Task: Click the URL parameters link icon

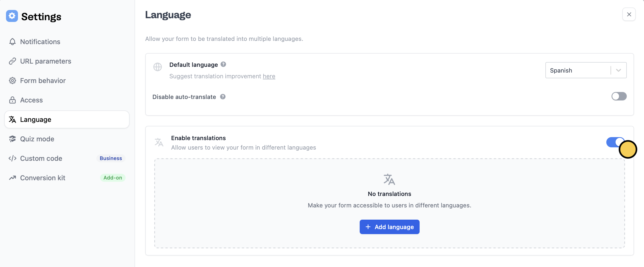Action: (12, 61)
